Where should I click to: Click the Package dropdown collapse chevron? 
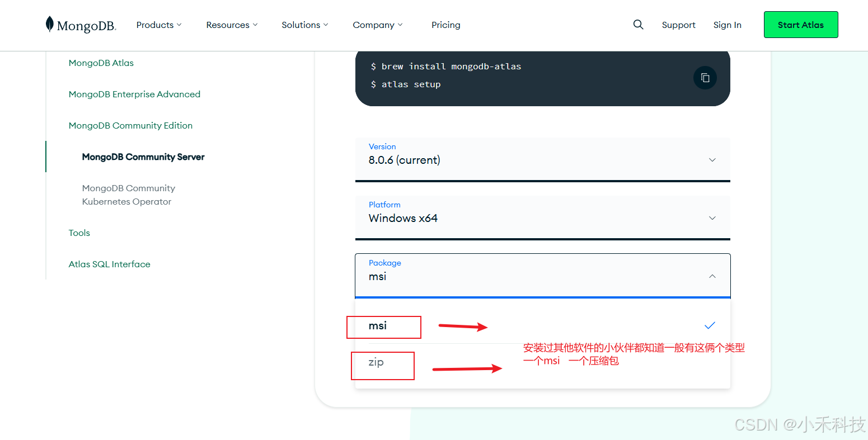(x=712, y=276)
